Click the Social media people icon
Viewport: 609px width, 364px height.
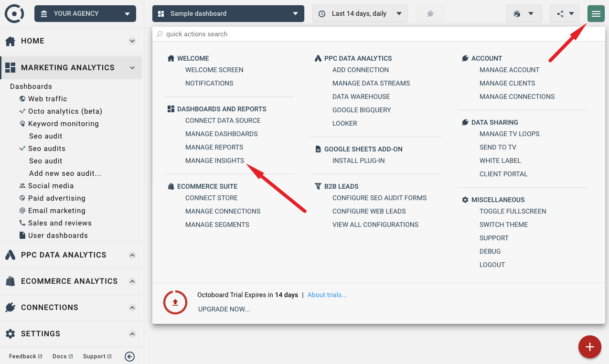(22, 186)
